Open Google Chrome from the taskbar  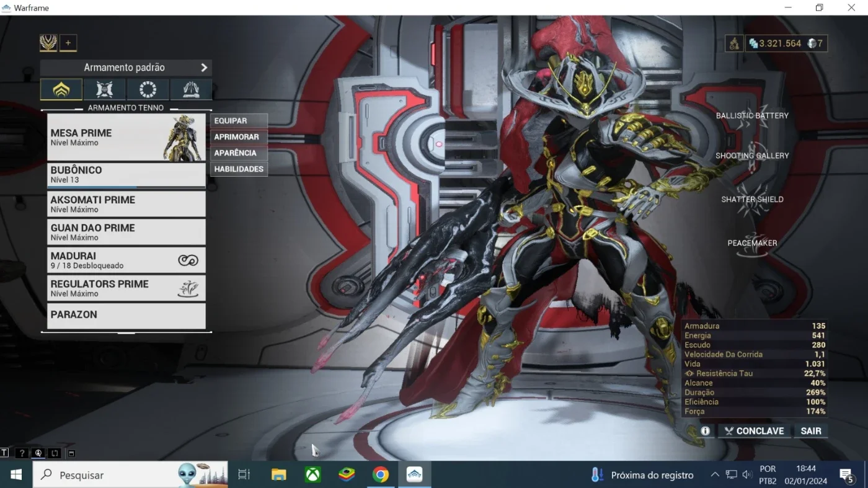pyautogui.click(x=381, y=475)
